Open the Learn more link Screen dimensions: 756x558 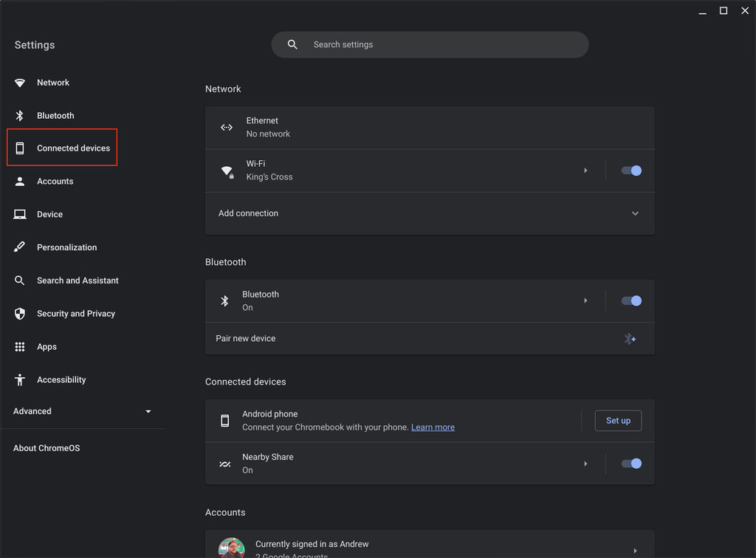[x=433, y=427]
